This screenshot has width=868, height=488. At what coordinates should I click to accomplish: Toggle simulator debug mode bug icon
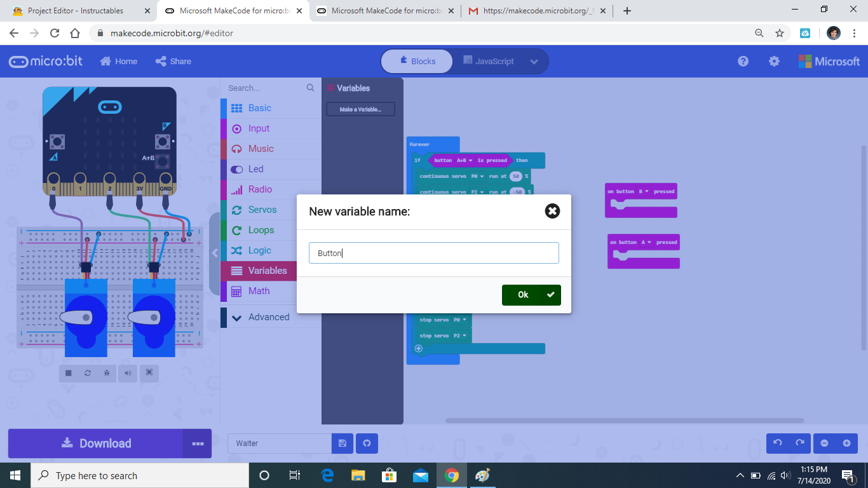click(107, 373)
